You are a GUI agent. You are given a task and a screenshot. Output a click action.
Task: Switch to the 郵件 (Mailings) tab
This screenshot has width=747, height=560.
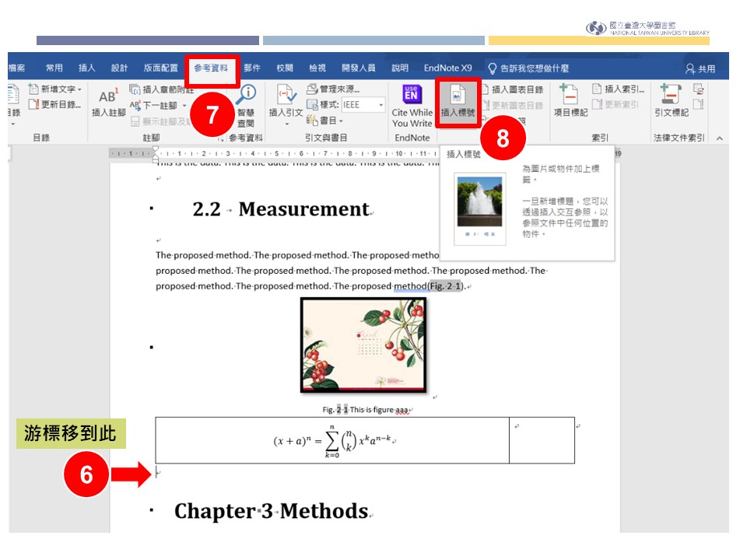(252, 68)
